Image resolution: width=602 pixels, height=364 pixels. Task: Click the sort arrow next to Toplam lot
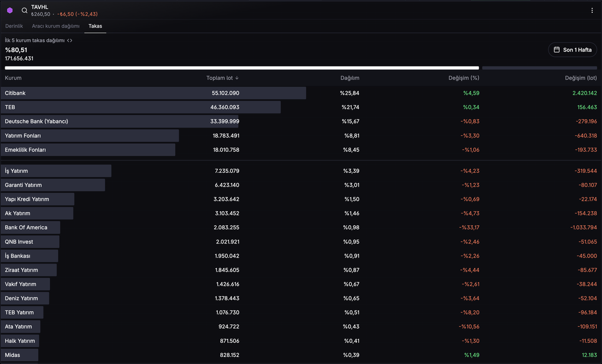pos(237,78)
